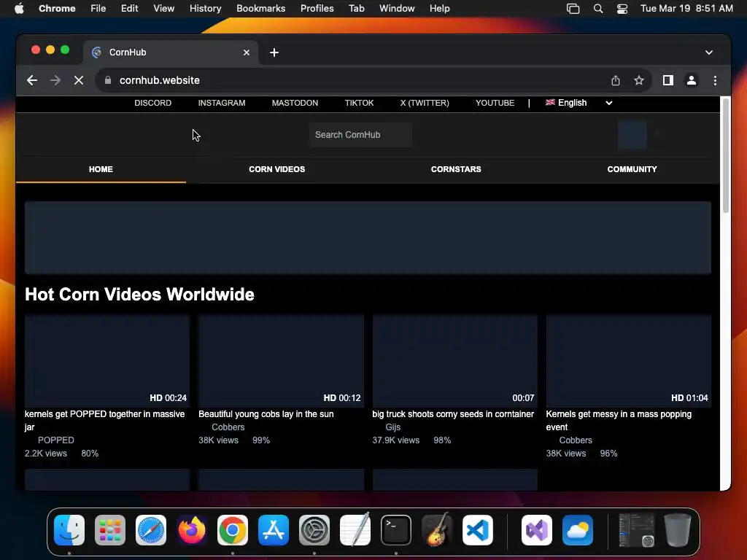Image resolution: width=747 pixels, height=560 pixels.
Task: Stop loading the page
Action: 79,80
